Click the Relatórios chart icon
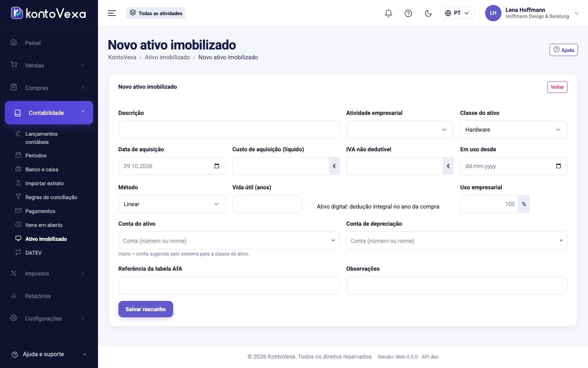 [13, 295]
